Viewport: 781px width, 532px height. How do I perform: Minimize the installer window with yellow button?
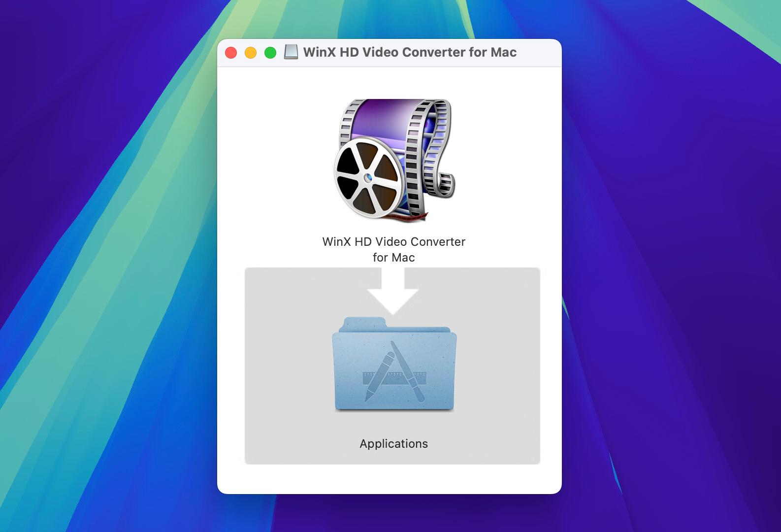click(251, 53)
